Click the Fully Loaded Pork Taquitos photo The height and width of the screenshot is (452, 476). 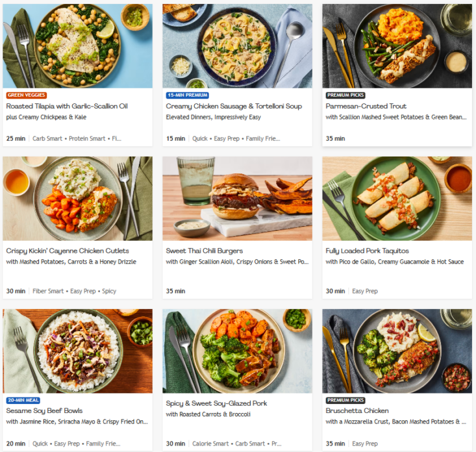coord(397,198)
